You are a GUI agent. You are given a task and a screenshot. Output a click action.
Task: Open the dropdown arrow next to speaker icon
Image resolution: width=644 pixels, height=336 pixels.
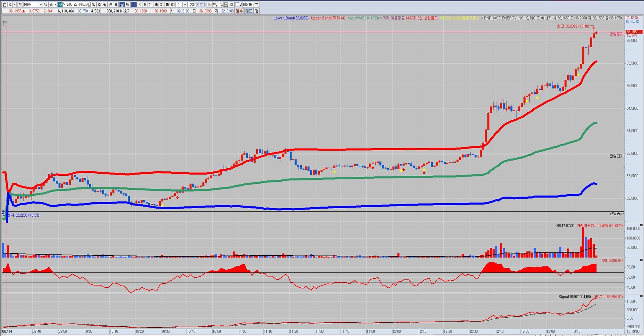(x=55, y=5)
